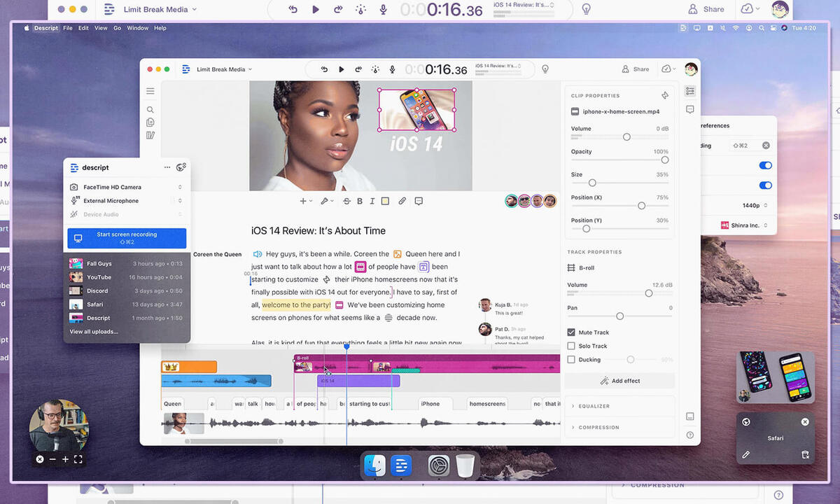Open the Edit menu in the macOS menu bar
This screenshot has width=840, height=504.
83,28
